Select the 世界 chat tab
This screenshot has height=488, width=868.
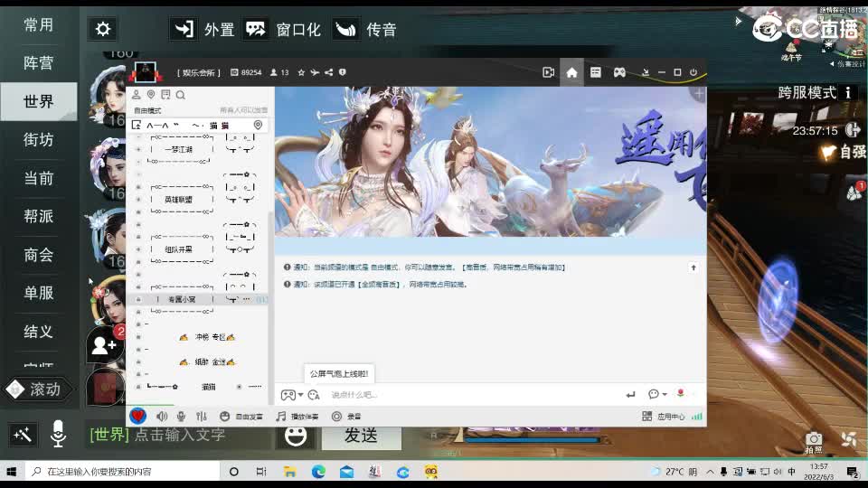(38, 101)
